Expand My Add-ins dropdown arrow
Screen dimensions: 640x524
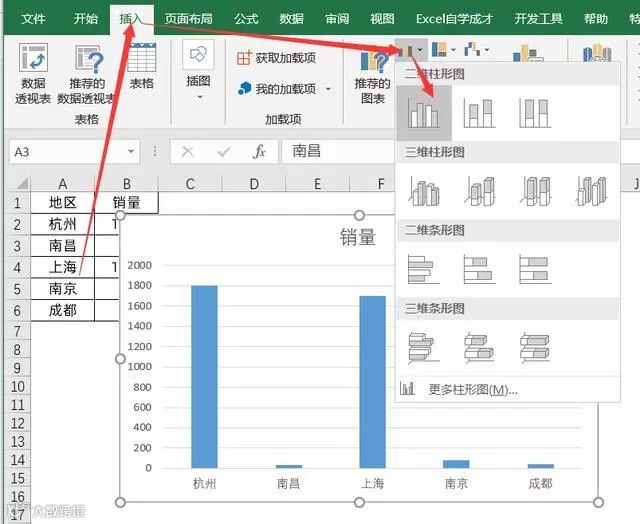(x=328, y=89)
